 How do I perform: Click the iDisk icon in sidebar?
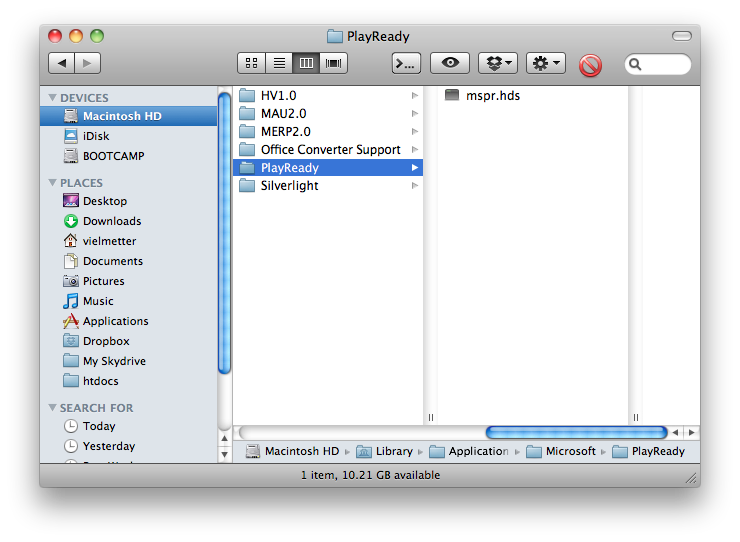click(71, 136)
